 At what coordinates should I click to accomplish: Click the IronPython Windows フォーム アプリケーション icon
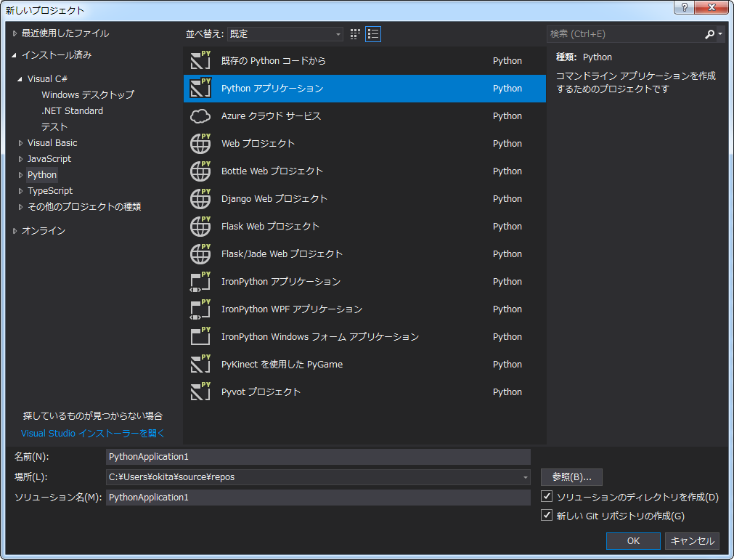(x=200, y=337)
